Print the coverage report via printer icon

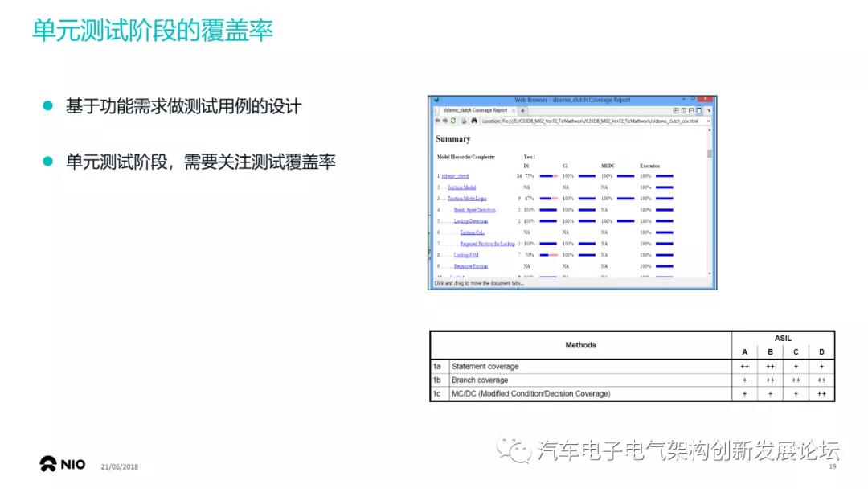tap(464, 121)
